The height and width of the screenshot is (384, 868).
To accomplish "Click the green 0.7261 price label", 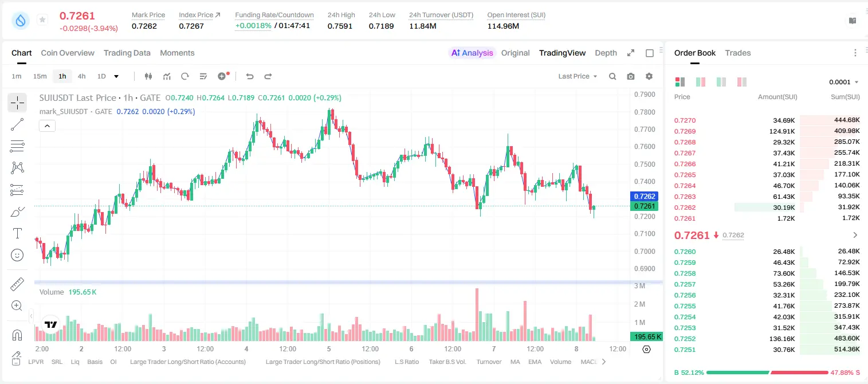I will pyautogui.click(x=644, y=206).
